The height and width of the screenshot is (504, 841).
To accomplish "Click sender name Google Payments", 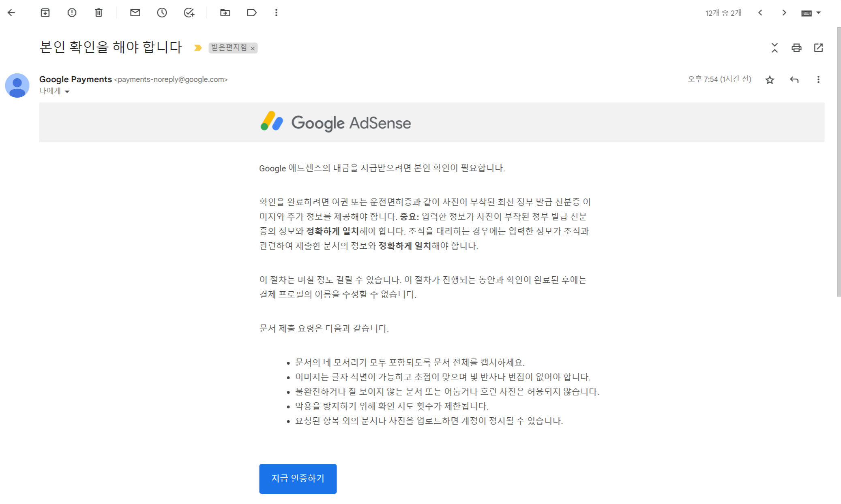I will (x=75, y=79).
